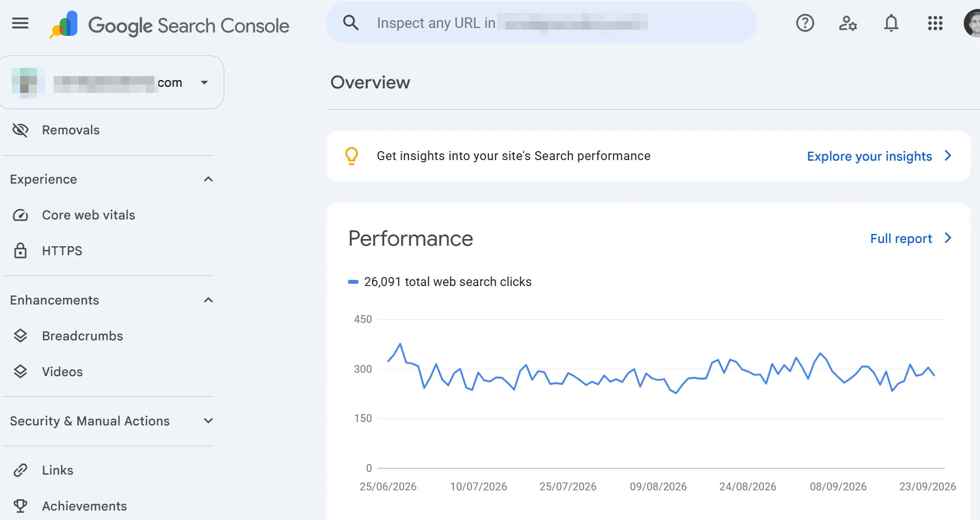Open the Google apps grid
Screen dimensions: 980x520
pos(935,23)
